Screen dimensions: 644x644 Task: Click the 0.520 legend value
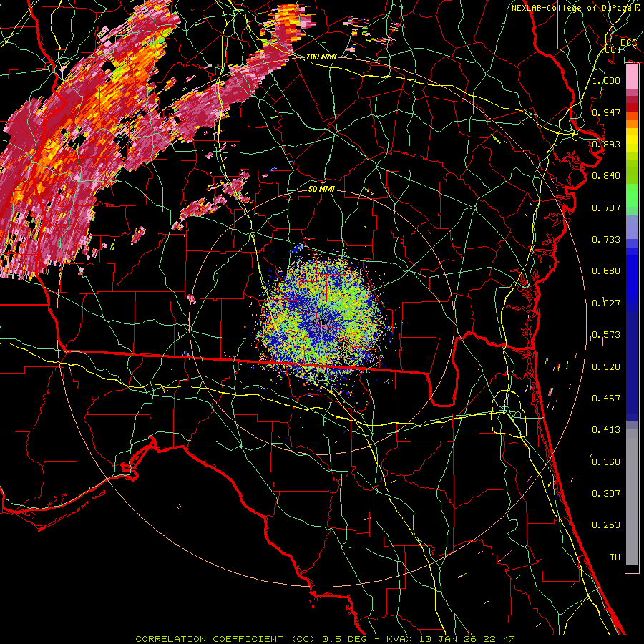pos(606,367)
